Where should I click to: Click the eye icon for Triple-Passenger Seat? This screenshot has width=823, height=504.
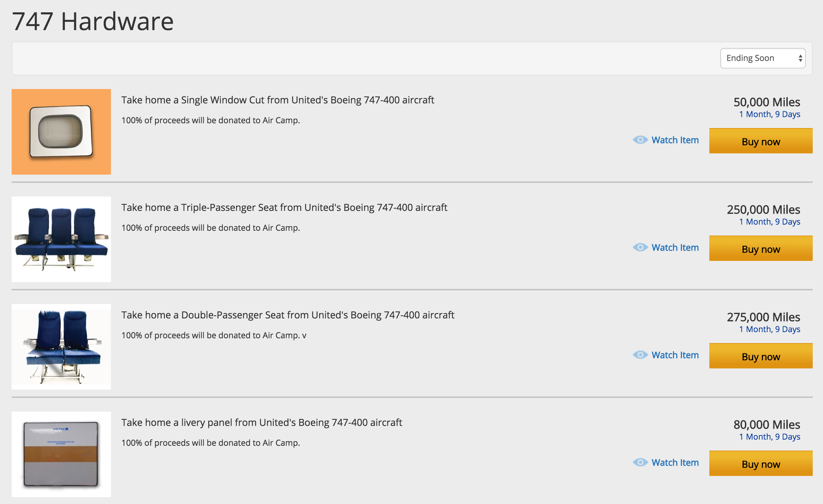[640, 248]
